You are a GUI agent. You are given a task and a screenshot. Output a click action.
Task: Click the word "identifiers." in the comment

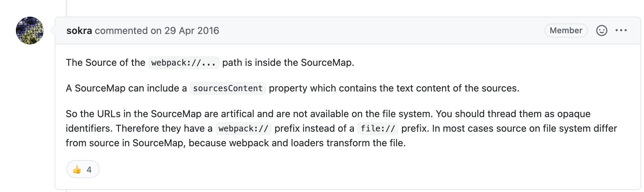(89, 129)
